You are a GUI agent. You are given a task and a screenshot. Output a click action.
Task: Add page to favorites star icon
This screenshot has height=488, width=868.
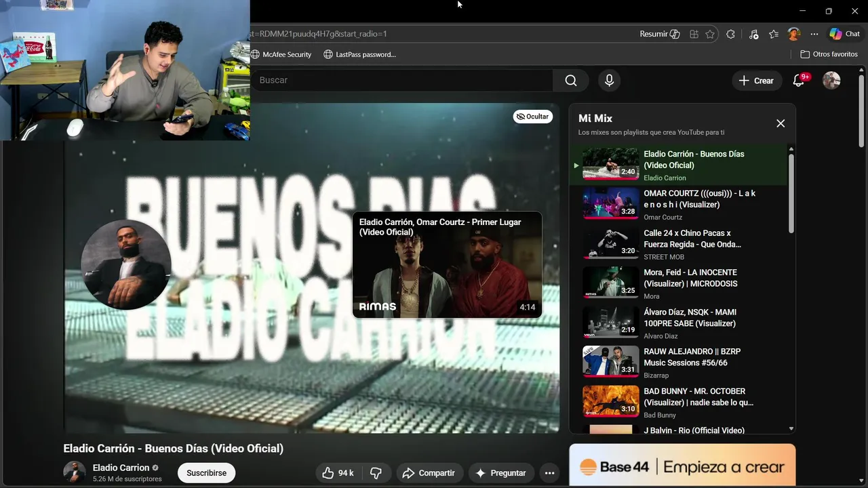tap(710, 34)
